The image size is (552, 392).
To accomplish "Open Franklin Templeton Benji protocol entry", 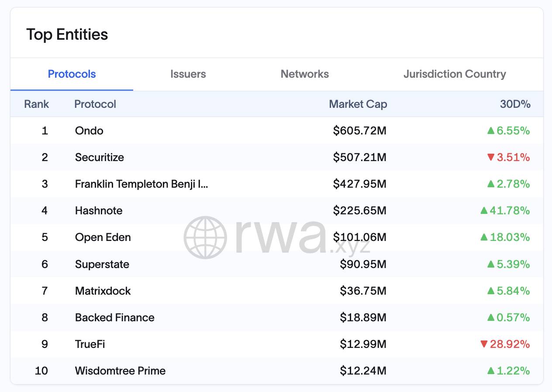I will click(142, 184).
